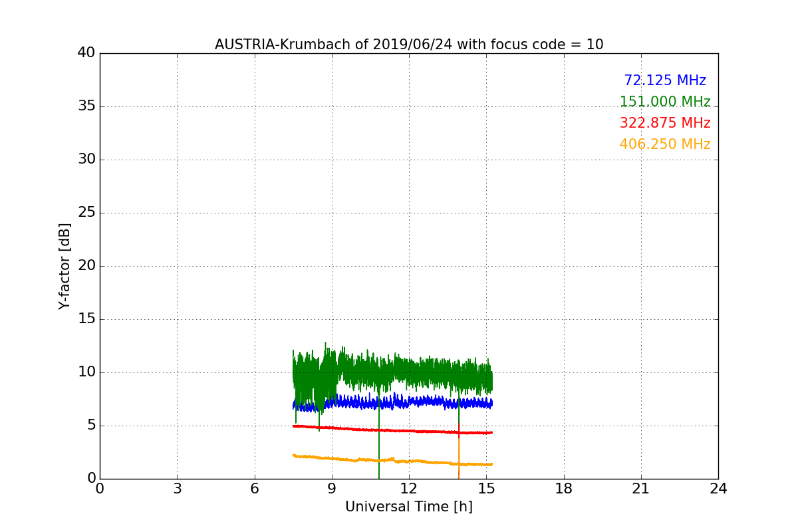The width and height of the screenshot is (798, 532).
Task: Click x-axis tick label 24
Action: click(x=718, y=489)
